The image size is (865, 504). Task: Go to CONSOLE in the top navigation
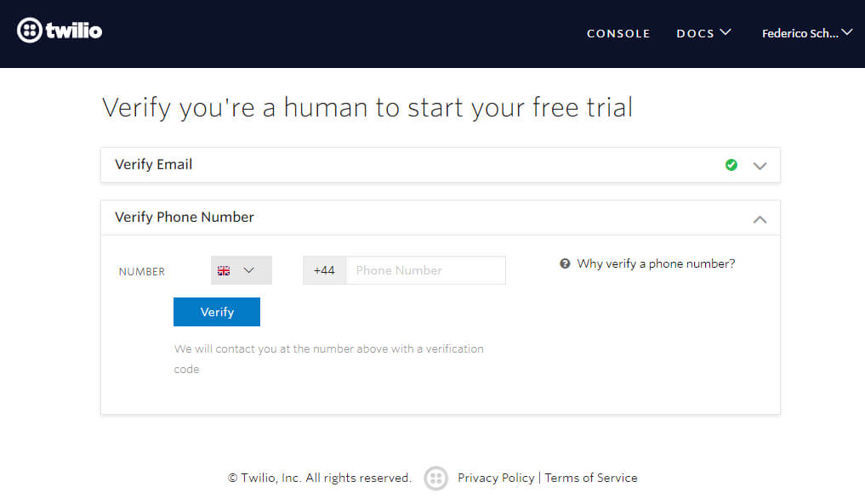click(618, 34)
